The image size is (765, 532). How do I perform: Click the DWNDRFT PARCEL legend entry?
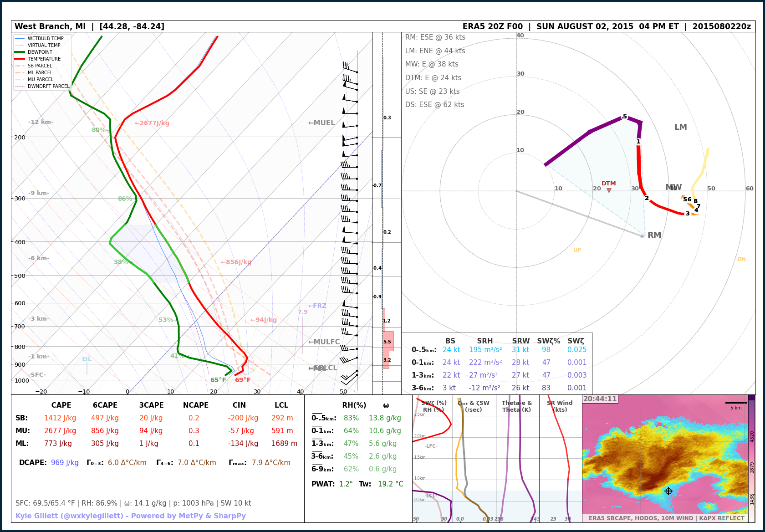click(x=48, y=86)
